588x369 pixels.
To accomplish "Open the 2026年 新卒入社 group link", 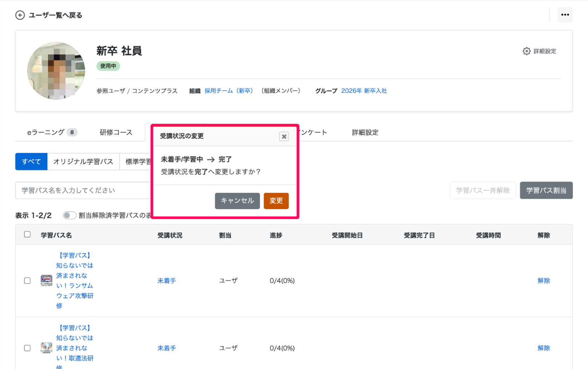I will [x=364, y=91].
